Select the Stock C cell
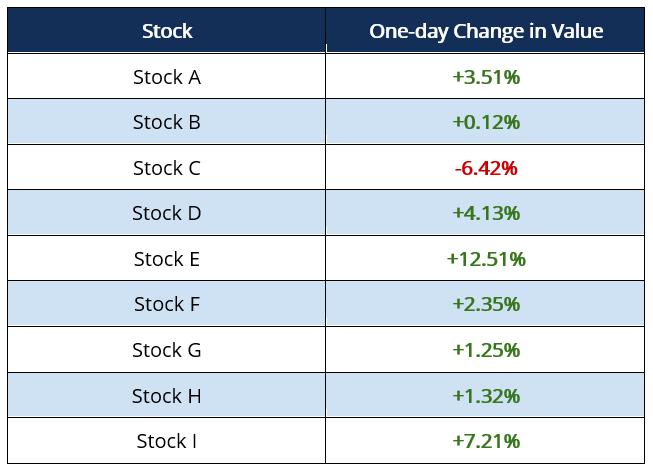The image size is (653, 472). point(167,168)
